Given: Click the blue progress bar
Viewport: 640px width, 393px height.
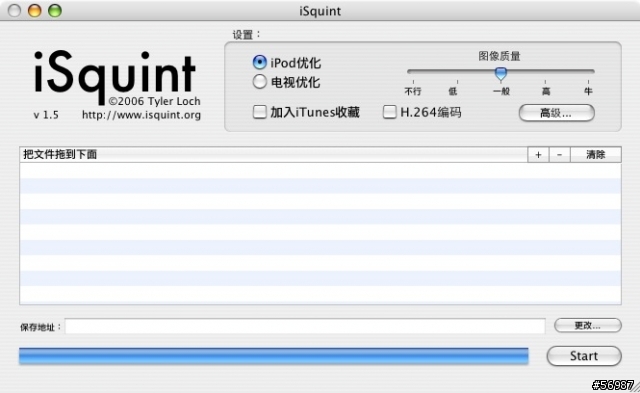Looking at the screenshot, I should pyautogui.click(x=273, y=356).
